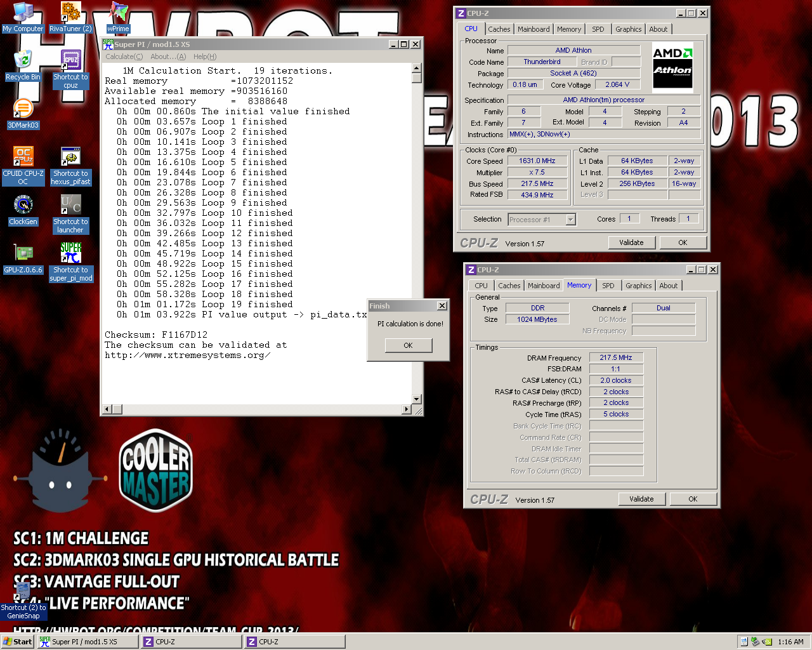Switch to CPU tab in lower CPU-Z
The width and height of the screenshot is (812, 650).
pos(481,286)
